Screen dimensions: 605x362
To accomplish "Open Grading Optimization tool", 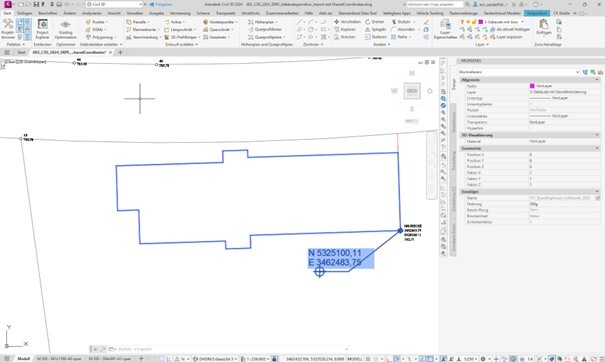I will pos(65,29).
